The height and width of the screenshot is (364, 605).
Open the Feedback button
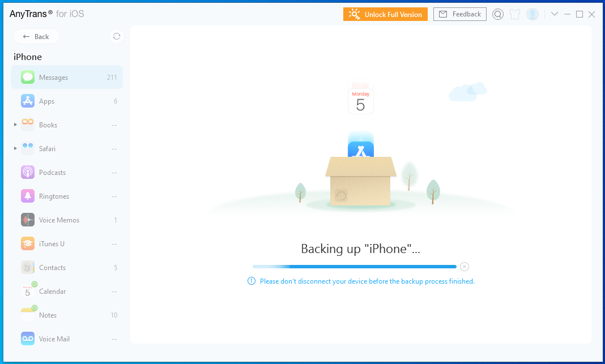[x=460, y=14]
